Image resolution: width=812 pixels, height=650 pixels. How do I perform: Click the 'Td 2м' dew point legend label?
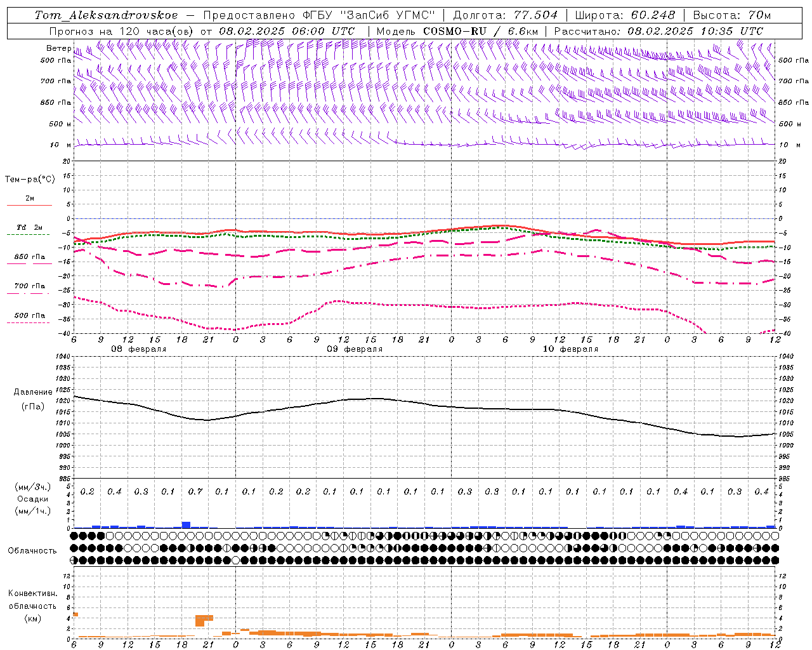tap(29, 227)
